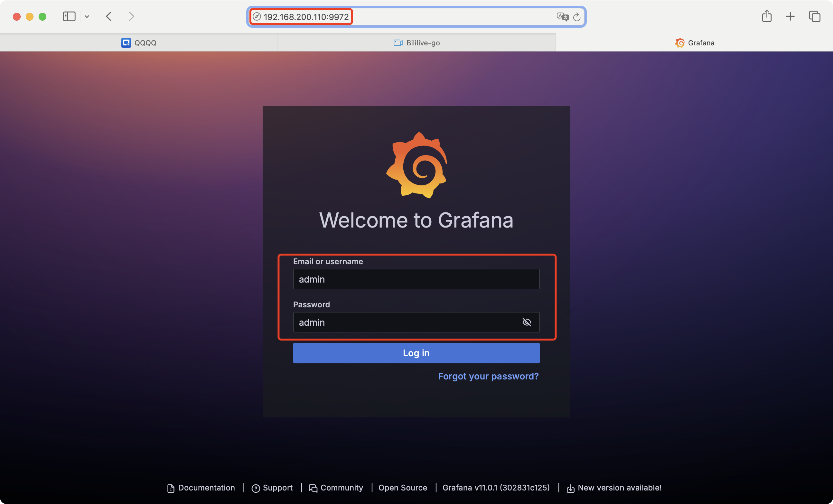Click the Log in button
This screenshot has height=504, width=833.
coord(416,353)
